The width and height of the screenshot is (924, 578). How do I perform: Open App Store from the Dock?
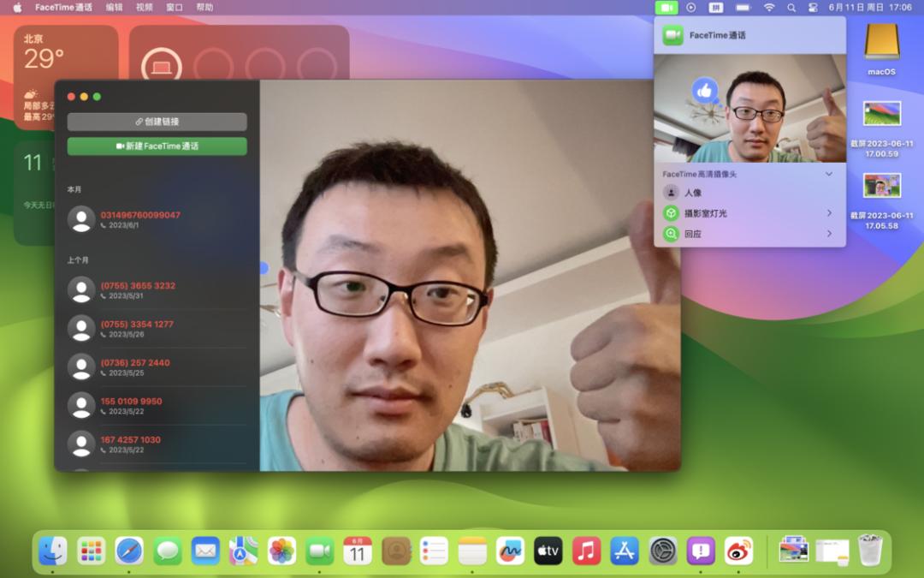(x=624, y=551)
